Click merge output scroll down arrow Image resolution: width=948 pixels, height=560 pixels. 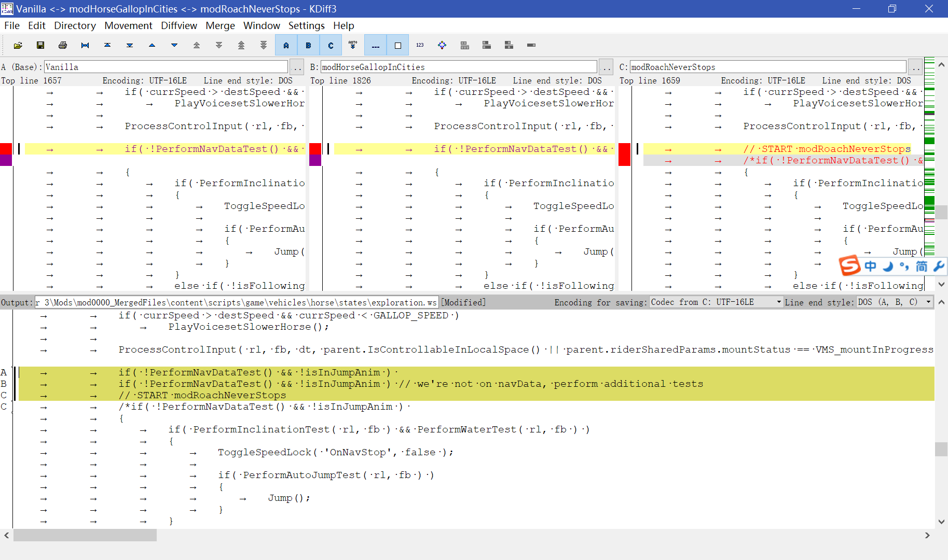pyautogui.click(x=941, y=522)
